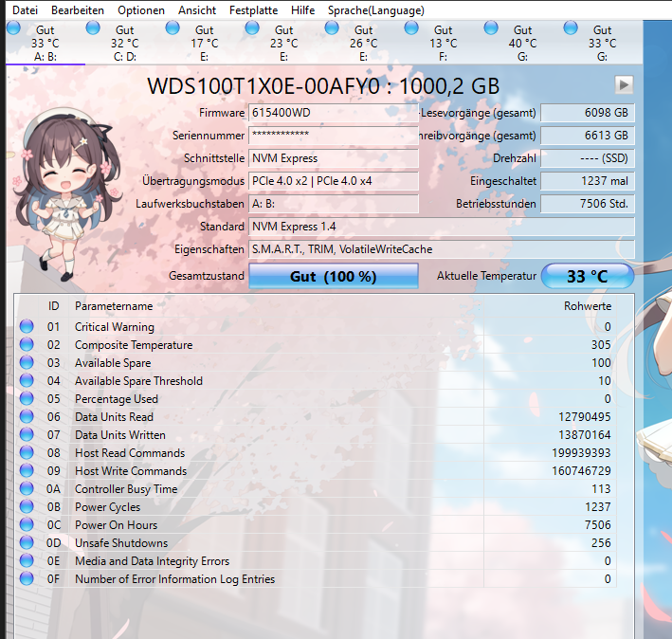Select the Percentage Used row text
This screenshot has width=672, height=639.
click(x=117, y=399)
